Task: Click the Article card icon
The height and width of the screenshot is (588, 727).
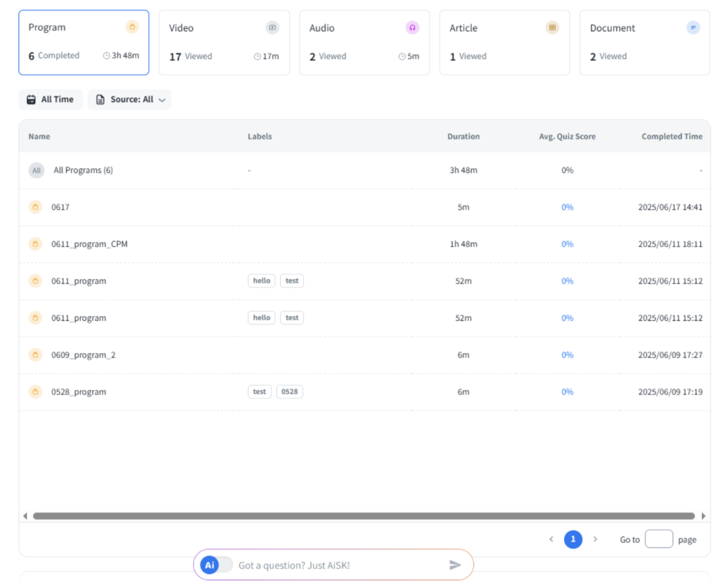Action: (552, 28)
